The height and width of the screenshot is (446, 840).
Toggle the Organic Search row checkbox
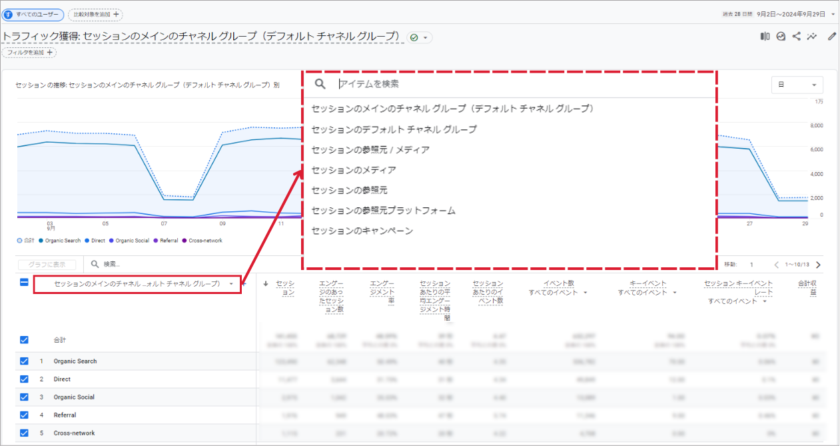click(24, 361)
